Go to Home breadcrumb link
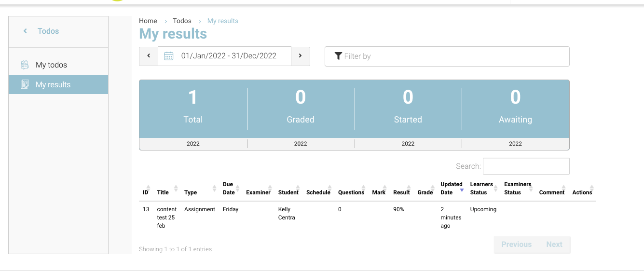Viewport: 644px width, 272px height. pyautogui.click(x=148, y=21)
